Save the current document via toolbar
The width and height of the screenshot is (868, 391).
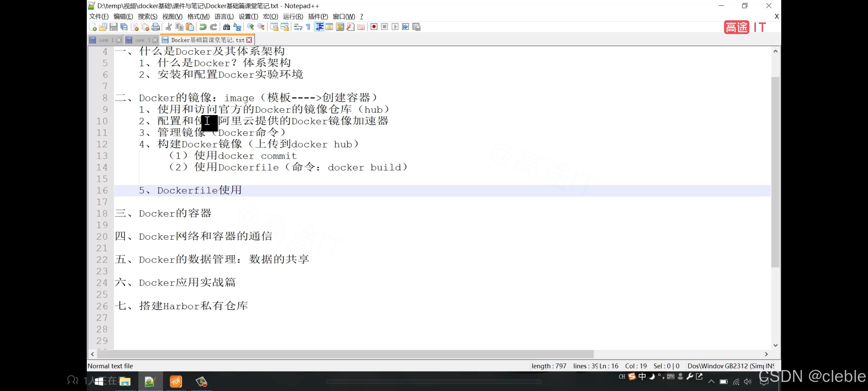[x=114, y=27]
